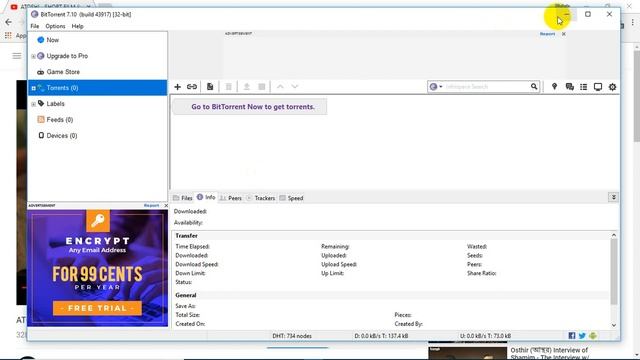640x360 pixels.
Task: Switch to the Info tab
Action: tap(206, 197)
